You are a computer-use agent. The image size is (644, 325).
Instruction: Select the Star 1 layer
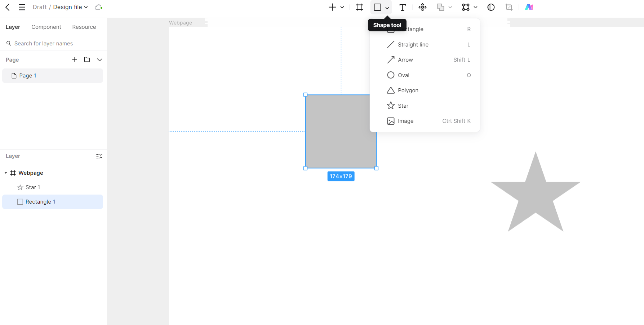tap(53, 187)
